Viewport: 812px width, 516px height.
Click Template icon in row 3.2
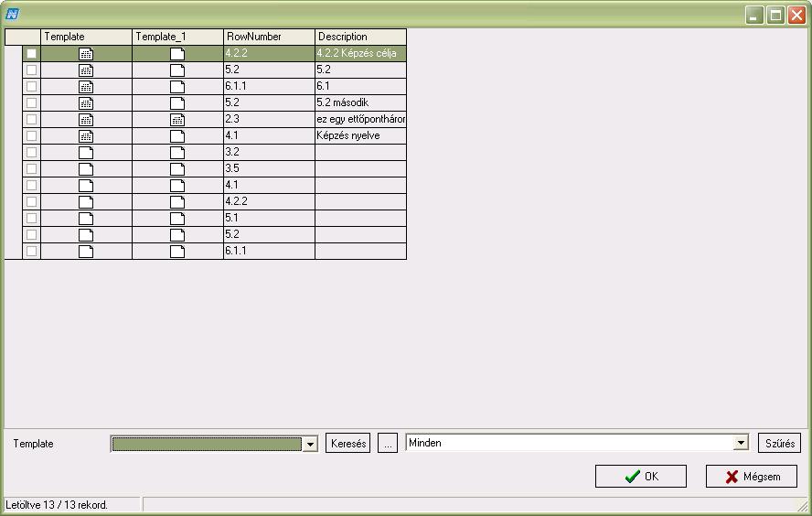click(86, 152)
